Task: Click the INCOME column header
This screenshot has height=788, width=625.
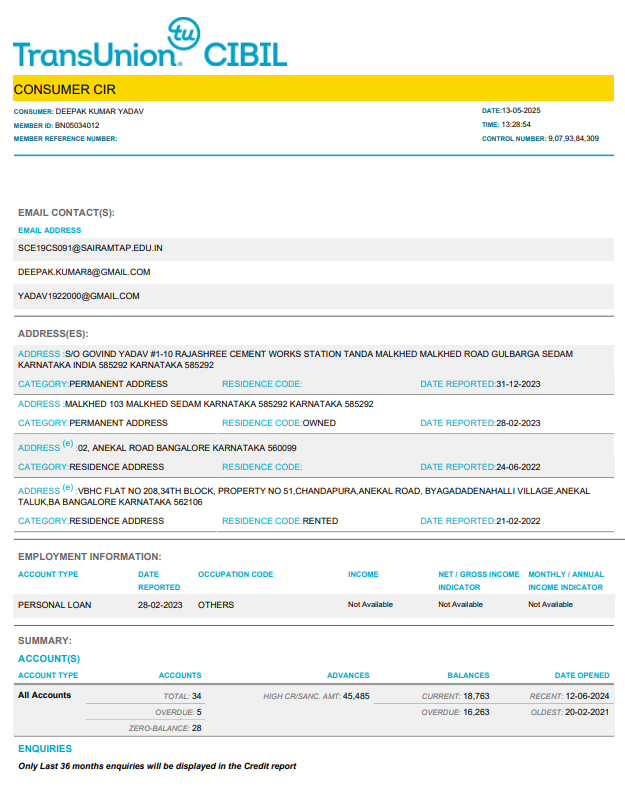Action: pyautogui.click(x=363, y=574)
